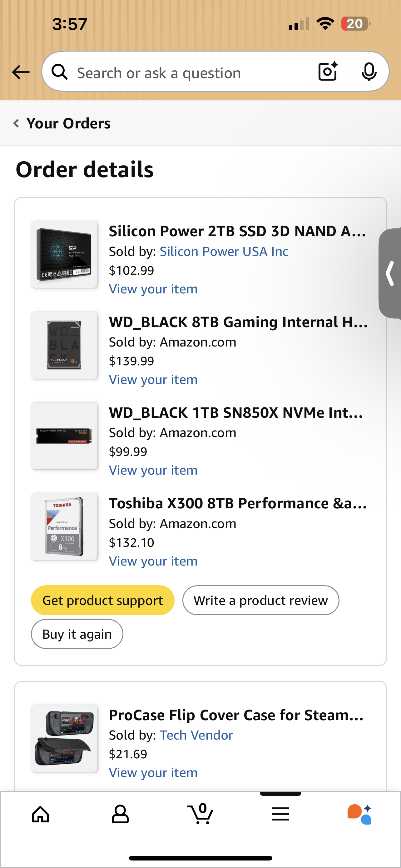401x868 pixels.
Task: Open Silicon Power USA Inc seller link
Action: tap(224, 252)
